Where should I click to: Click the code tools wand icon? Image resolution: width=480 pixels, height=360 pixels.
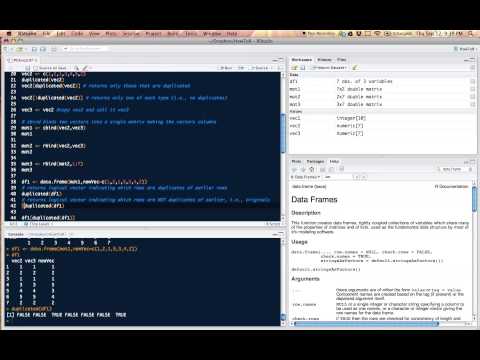86,68
